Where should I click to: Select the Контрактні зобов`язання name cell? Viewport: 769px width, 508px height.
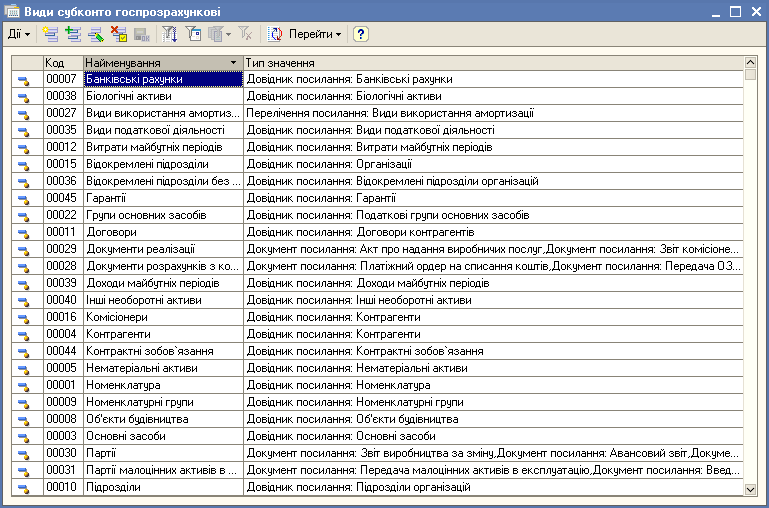(x=163, y=351)
